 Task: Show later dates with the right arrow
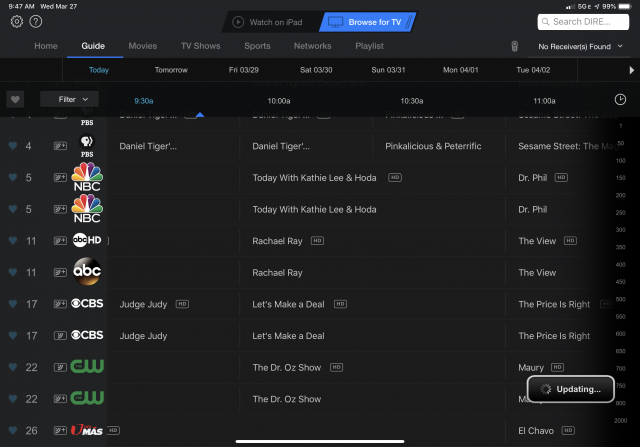pos(631,70)
